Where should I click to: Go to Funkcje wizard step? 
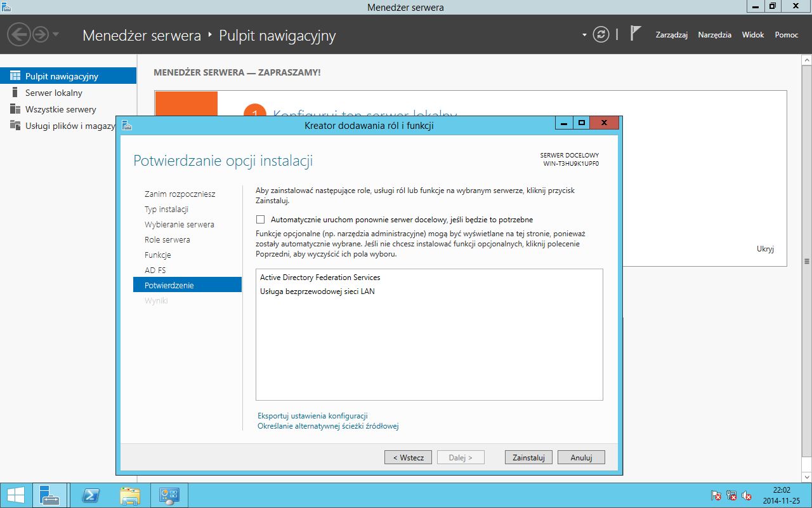[158, 255]
